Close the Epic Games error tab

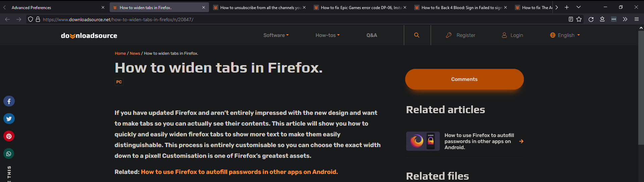[x=405, y=7]
